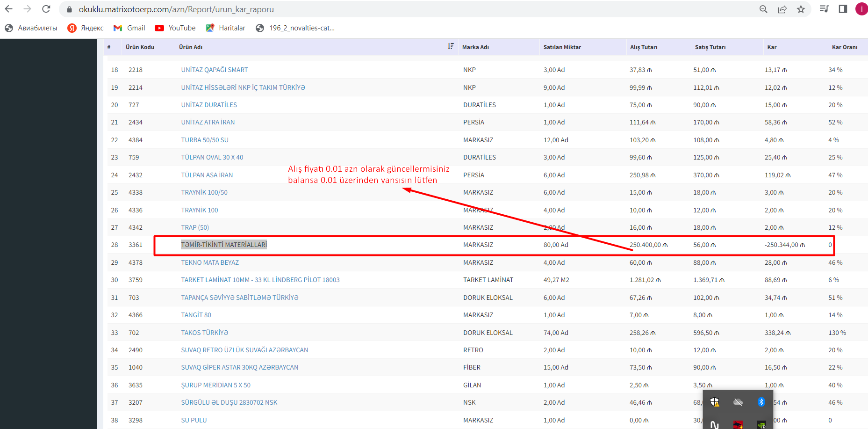Viewport: 868px width, 429px height.
Task: Click the sort icon in Ürün Adı header
Action: point(451,46)
